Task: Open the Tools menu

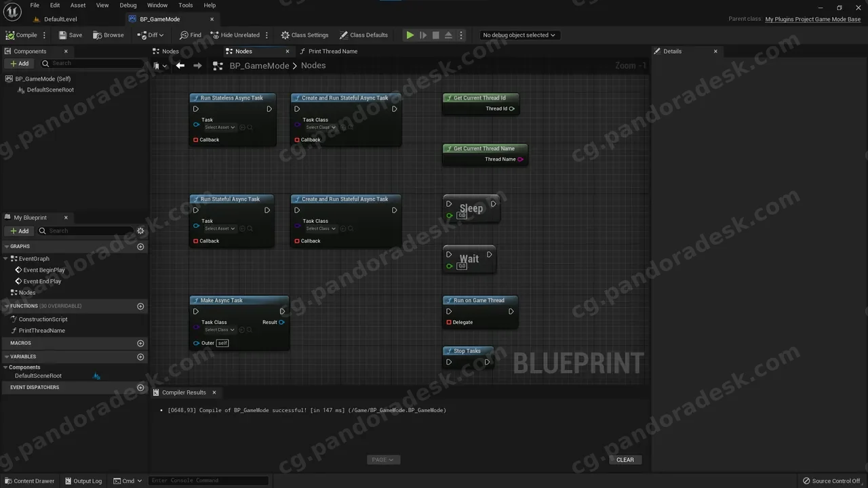Action: click(x=186, y=5)
